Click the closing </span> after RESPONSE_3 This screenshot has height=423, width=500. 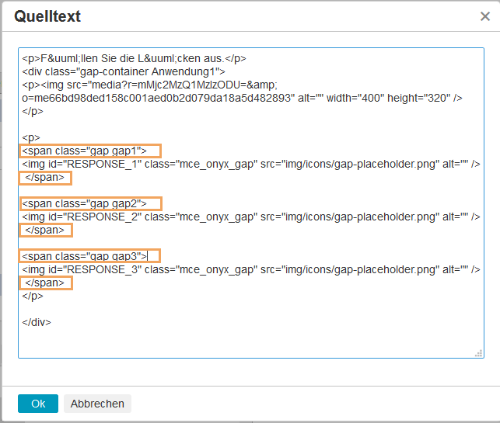point(45,283)
